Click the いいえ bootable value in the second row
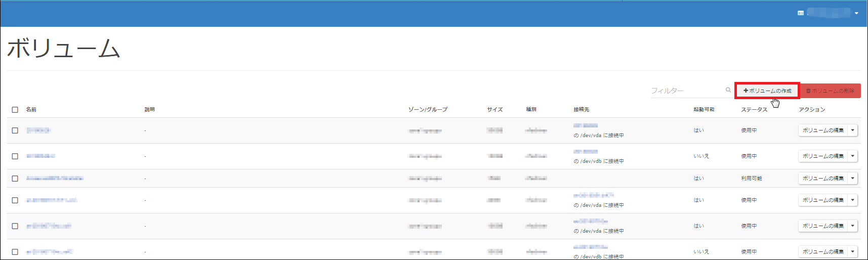Image resolution: width=868 pixels, height=260 pixels. pos(701,156)
